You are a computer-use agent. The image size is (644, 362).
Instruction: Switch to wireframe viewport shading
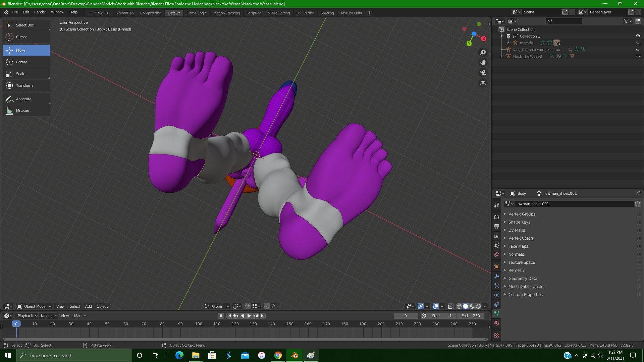[459, 306]
